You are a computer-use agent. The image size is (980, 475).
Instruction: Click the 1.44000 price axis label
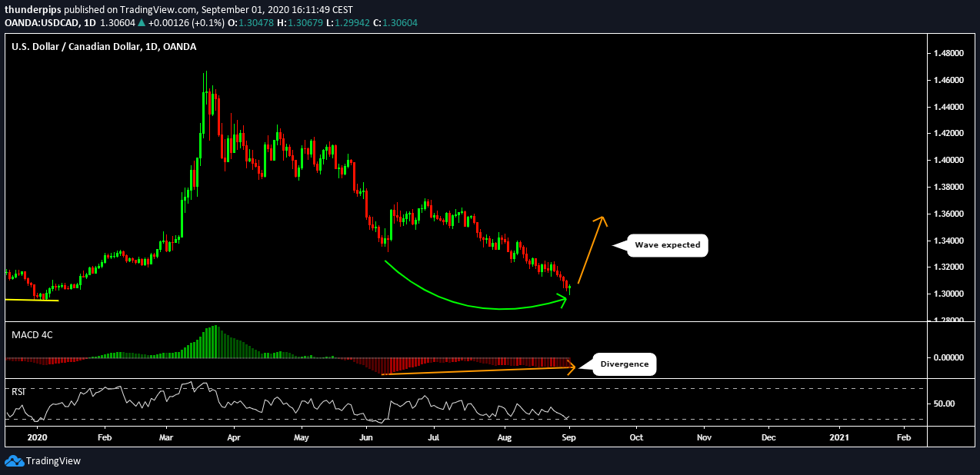(x=949, y=107)
